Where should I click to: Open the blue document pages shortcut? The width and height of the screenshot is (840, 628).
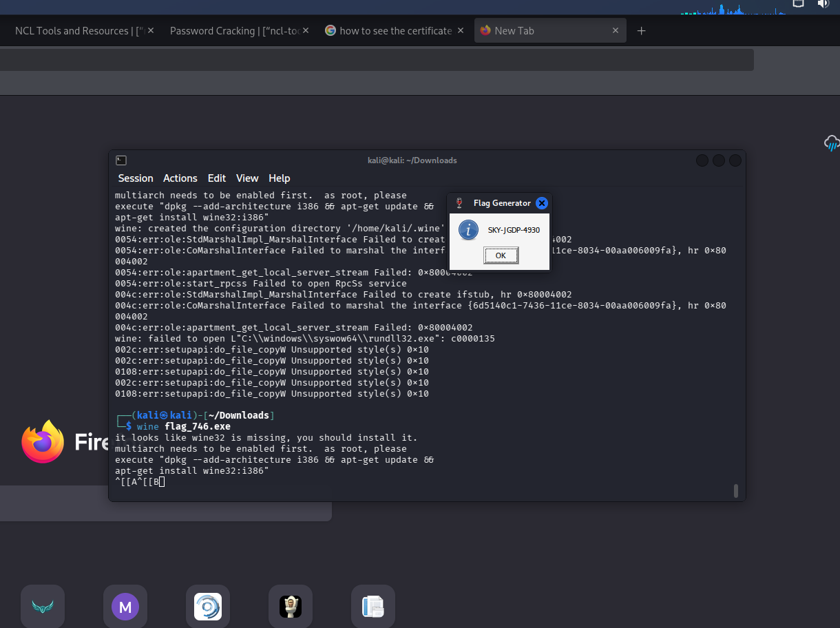click(373, 607)
